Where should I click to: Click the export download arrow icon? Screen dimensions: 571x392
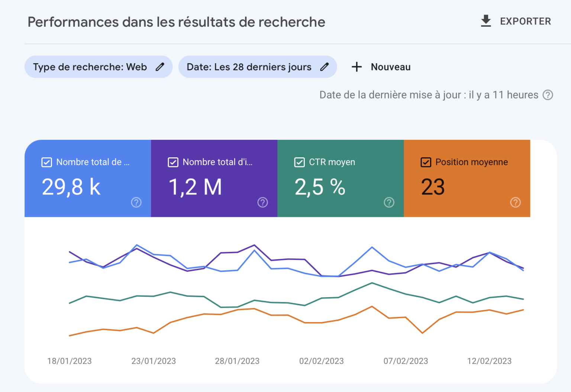tap(485, 21)
